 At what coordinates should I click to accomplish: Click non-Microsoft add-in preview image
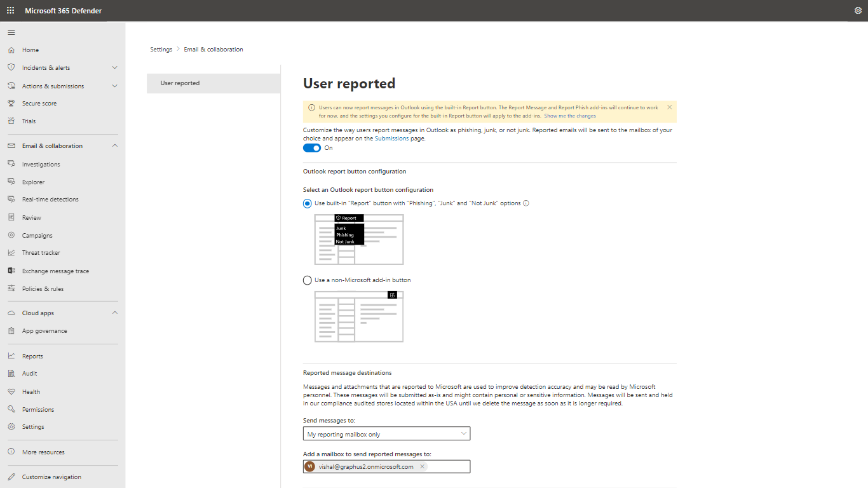pos(359,316)
